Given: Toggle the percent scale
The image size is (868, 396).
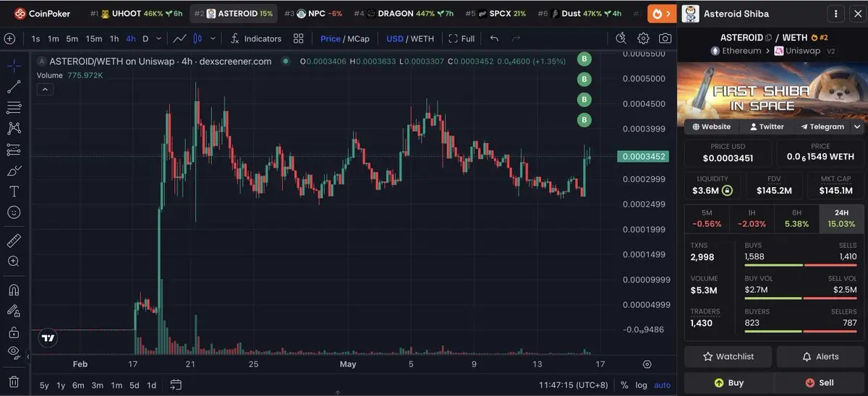Looking at the screenshot, I should point(624,385).
